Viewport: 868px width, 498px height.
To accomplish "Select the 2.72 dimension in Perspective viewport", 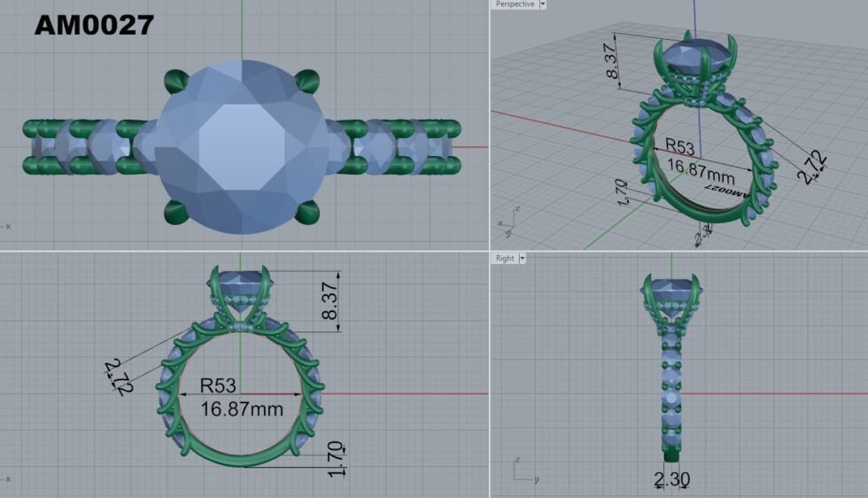I will coord(812,167).
